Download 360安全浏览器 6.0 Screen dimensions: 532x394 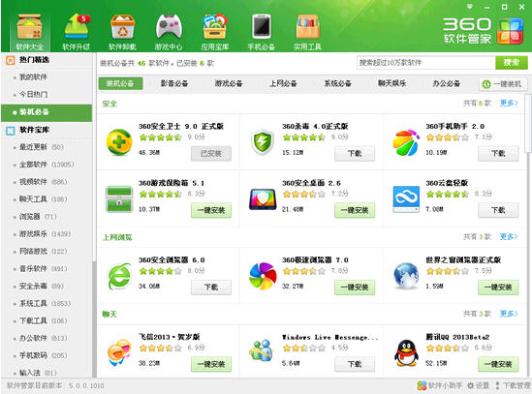tap(211, 288)
